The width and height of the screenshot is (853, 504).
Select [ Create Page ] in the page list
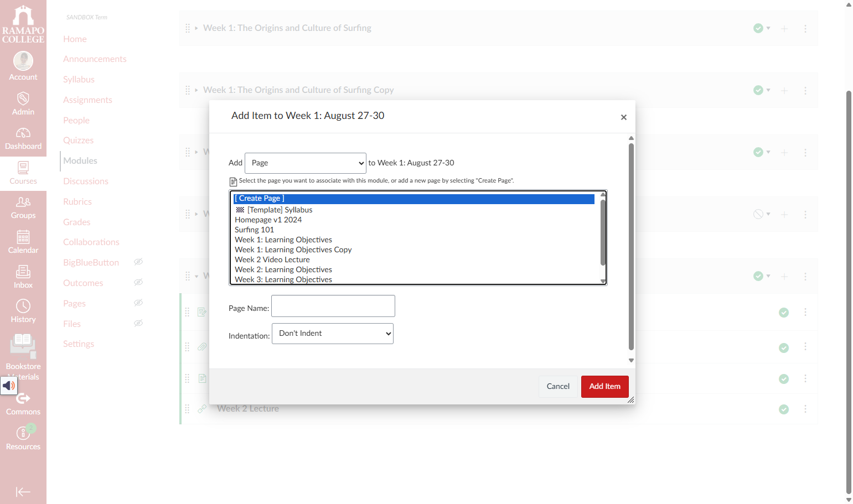(413, 199)
